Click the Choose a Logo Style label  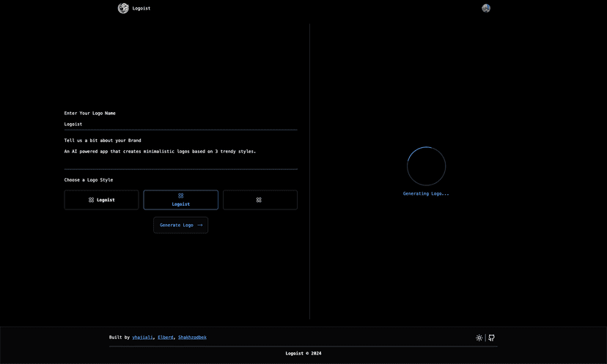89,180
